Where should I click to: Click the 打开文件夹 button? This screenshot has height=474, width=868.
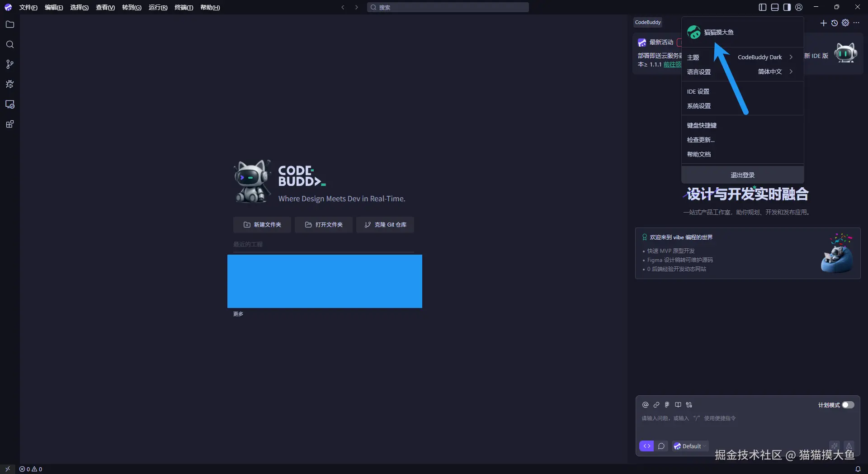pos(324,225)
